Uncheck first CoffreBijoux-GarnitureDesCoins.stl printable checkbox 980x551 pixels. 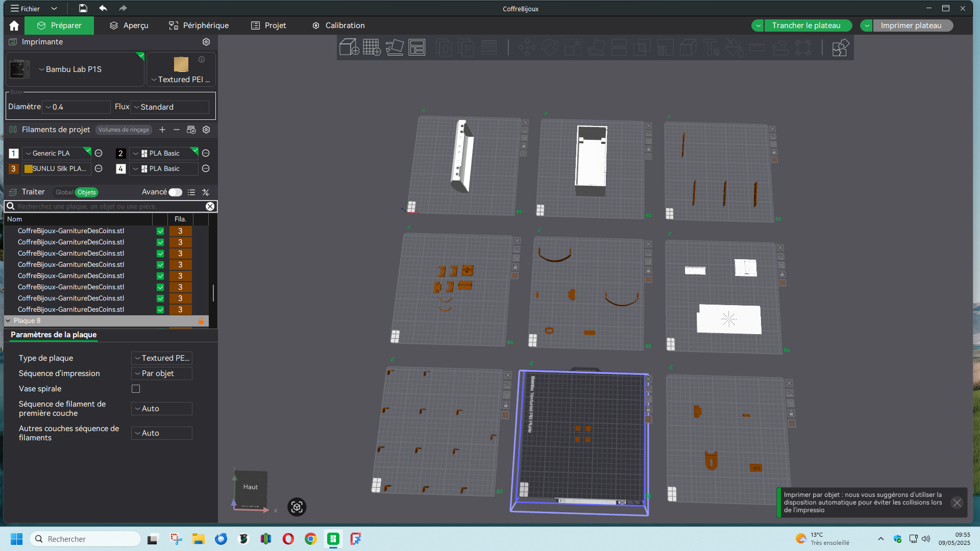click(x=160, y=231)
